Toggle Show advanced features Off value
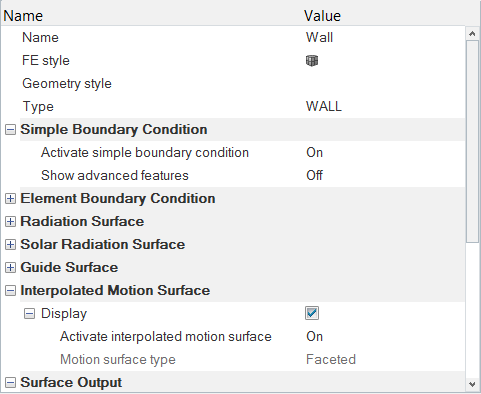The height and width of the screenshot is (394, 481). [314, 176]
